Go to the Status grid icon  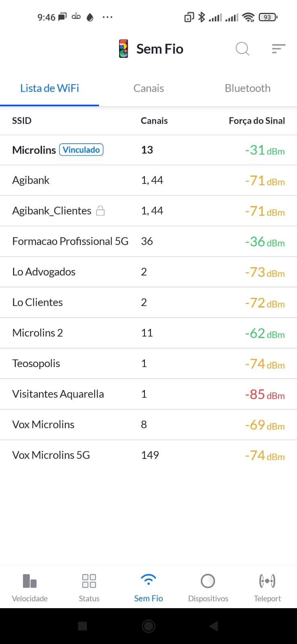(x=89, y=581)
